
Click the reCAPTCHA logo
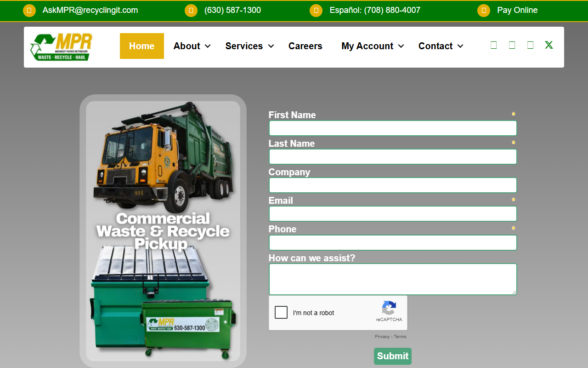pyautogui.click(x=389, y=308)
